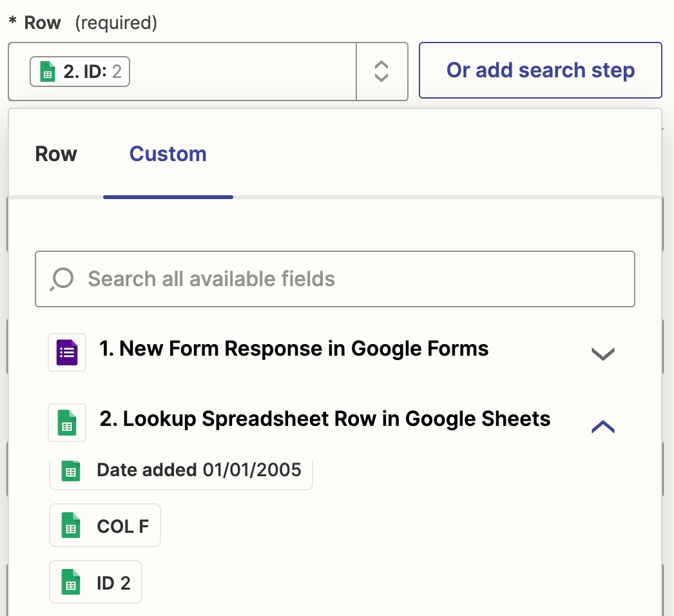Image resolution: width=674 pixels, height=616 pixels.
Task: Click the "2. Lookup Spreadsheet Row in Google Sheets" heading
Action: [x=325, y=419]
